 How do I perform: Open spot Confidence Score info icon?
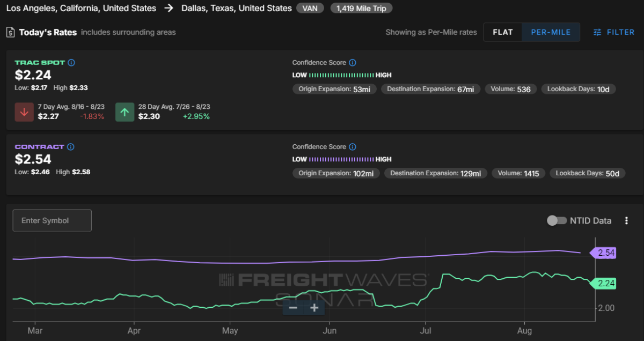click(353, 63)
